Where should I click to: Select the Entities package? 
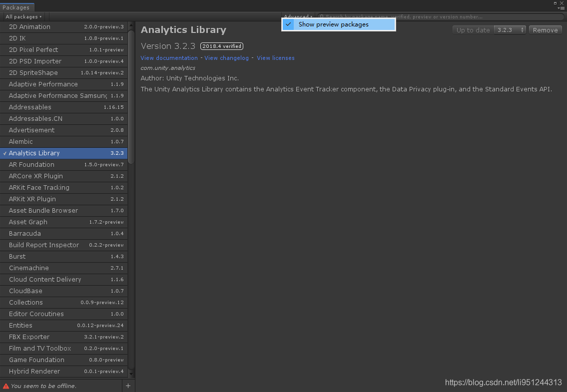click(63, 326)
